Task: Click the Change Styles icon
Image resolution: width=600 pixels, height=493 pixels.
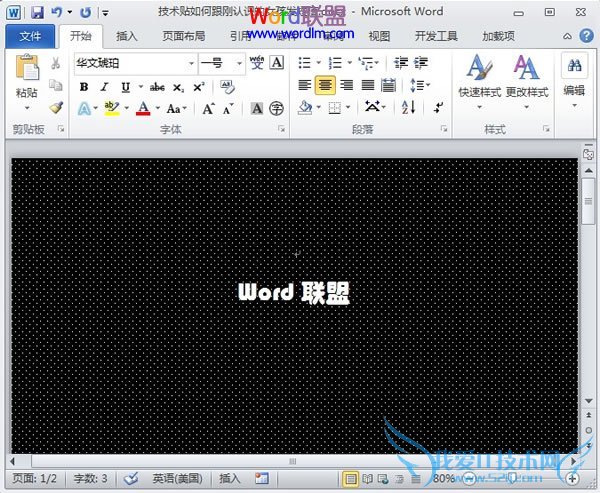Action: click(x=527, y=80)
